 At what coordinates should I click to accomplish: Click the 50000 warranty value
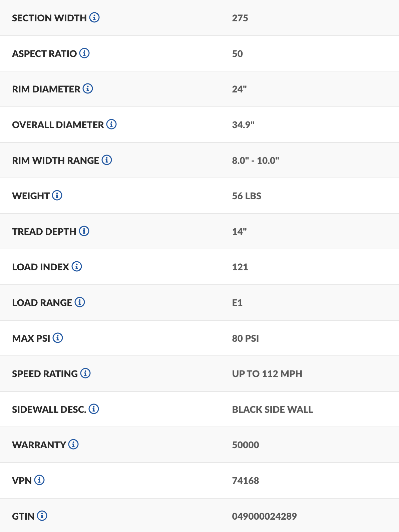click(246, 445)
